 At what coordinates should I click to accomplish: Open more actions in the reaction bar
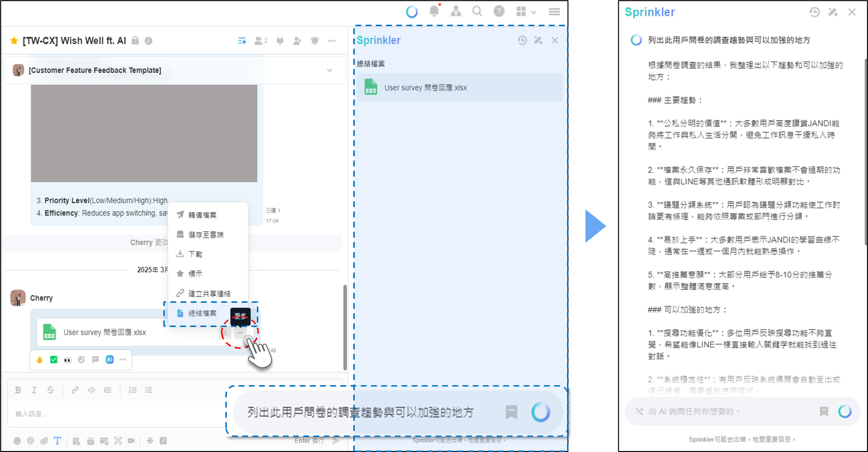[x=123, y=359]
